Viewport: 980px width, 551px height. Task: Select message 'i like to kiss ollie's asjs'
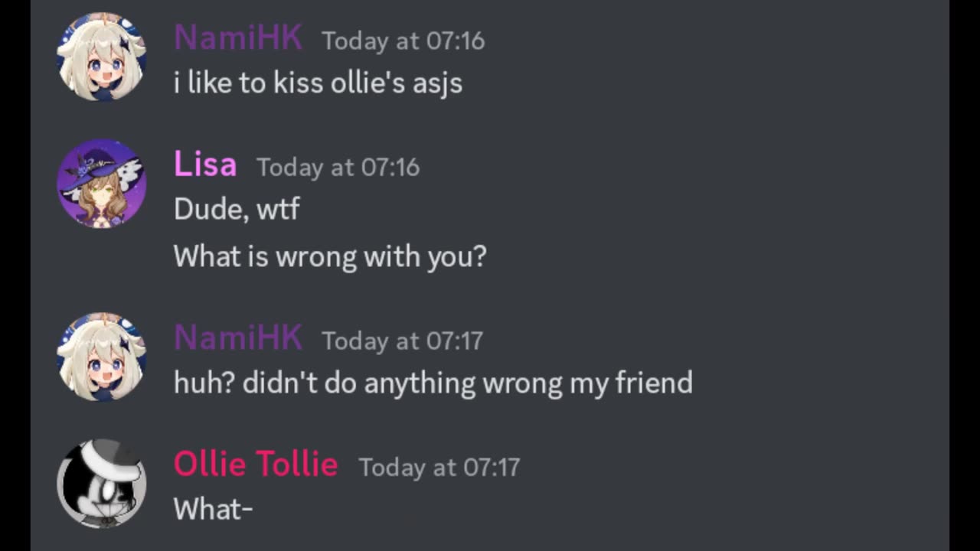coord(318,83)
